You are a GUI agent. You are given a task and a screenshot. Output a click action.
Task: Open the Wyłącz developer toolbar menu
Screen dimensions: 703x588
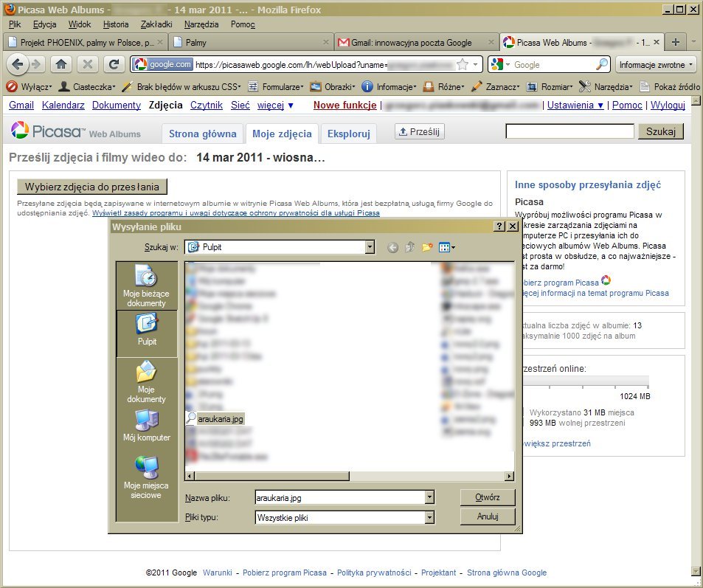tap(30, 86)
